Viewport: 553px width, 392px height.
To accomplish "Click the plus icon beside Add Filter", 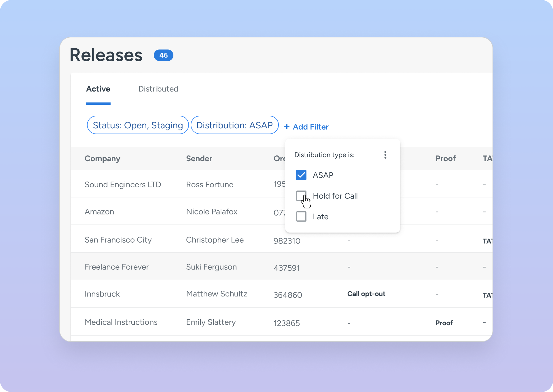I will pos(287,127).
